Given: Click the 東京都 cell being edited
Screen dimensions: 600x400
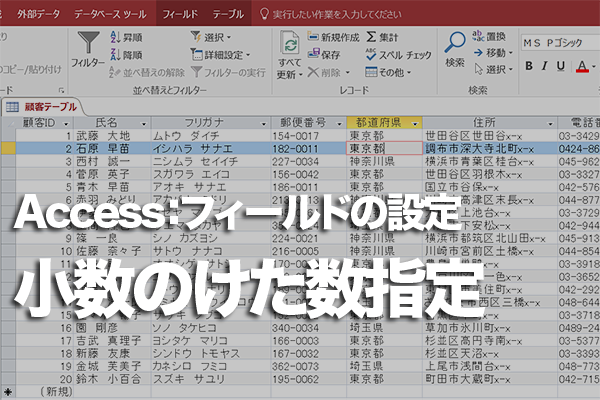Looking at the screenshot, I should [384, 149].
